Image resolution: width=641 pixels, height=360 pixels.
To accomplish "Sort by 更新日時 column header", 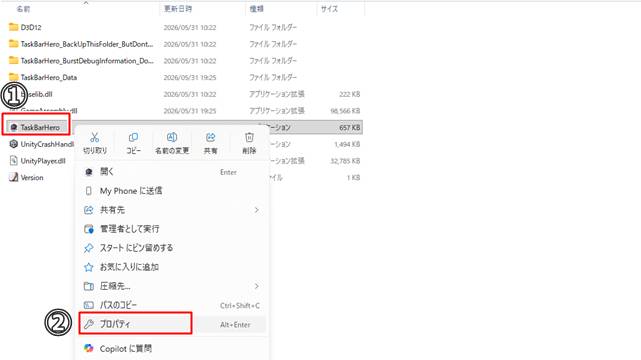I will tap(178, 9).
